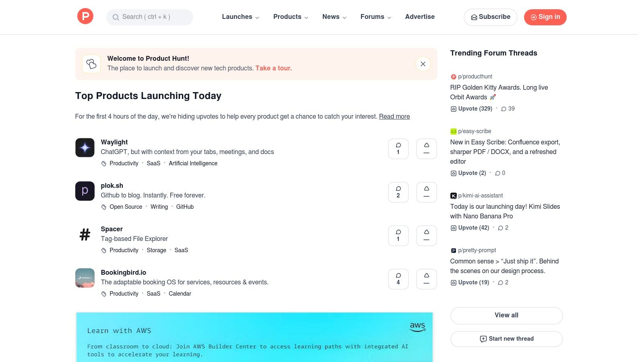Open comments for plok.sh

398,192
